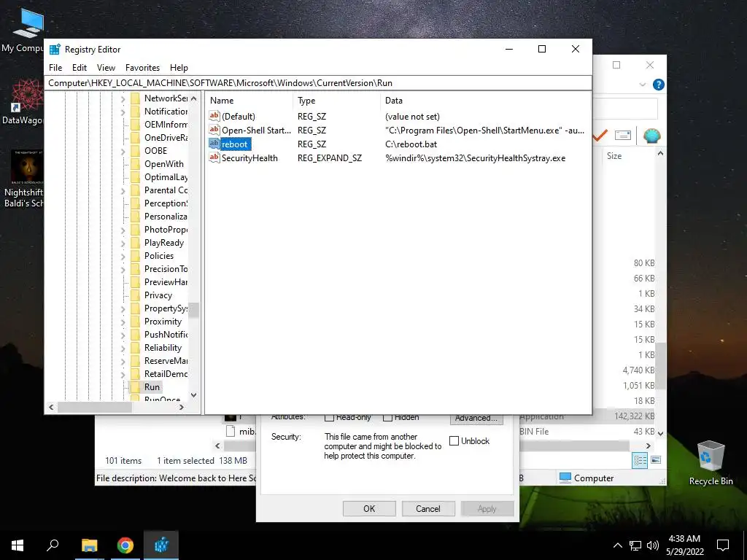Screen dimensions: 747x560
Task: Switch Explorer to large icons view
Action: tap(656, 460)
